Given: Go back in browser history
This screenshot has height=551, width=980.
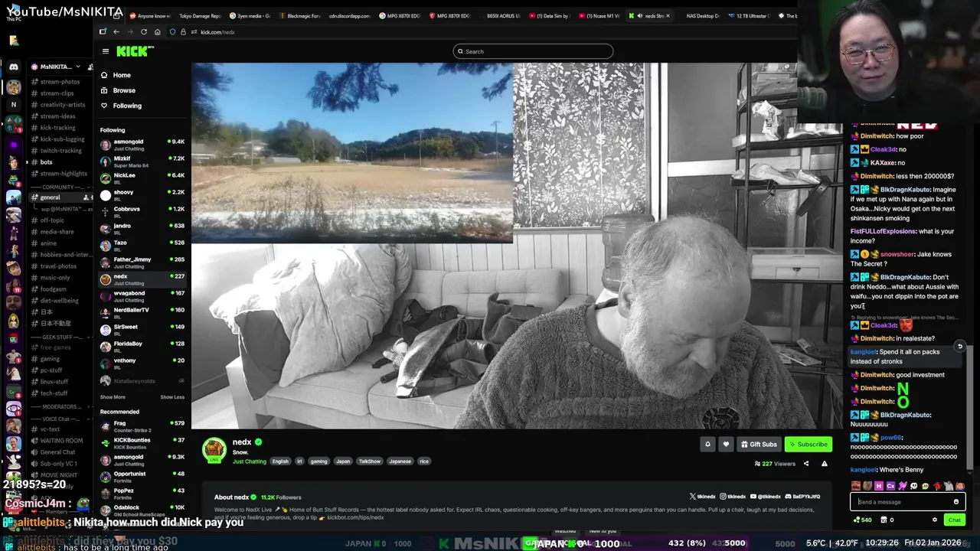Looking at the screenshot, I should pyautogui.click(x=116, y=31).
